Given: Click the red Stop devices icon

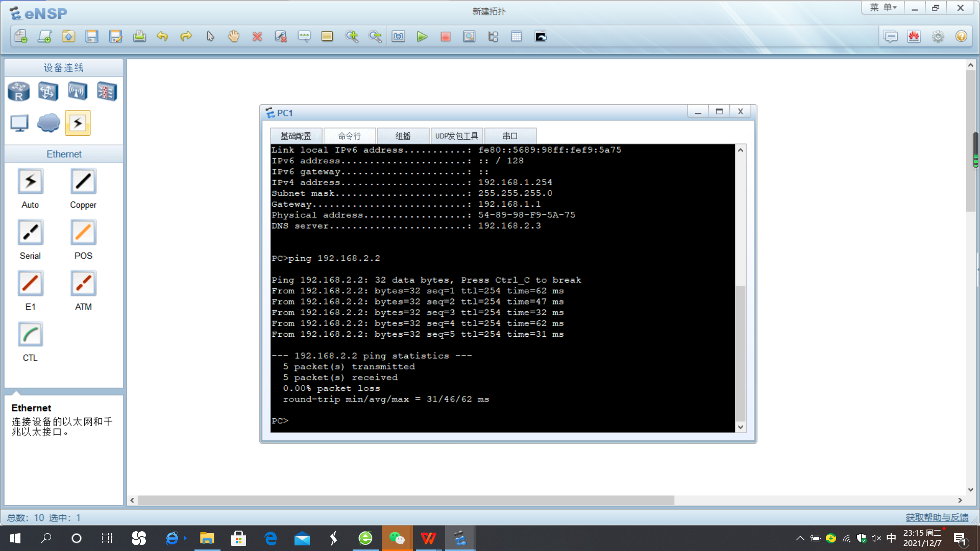Looking at the screenshot, I should tap(445, 37).
